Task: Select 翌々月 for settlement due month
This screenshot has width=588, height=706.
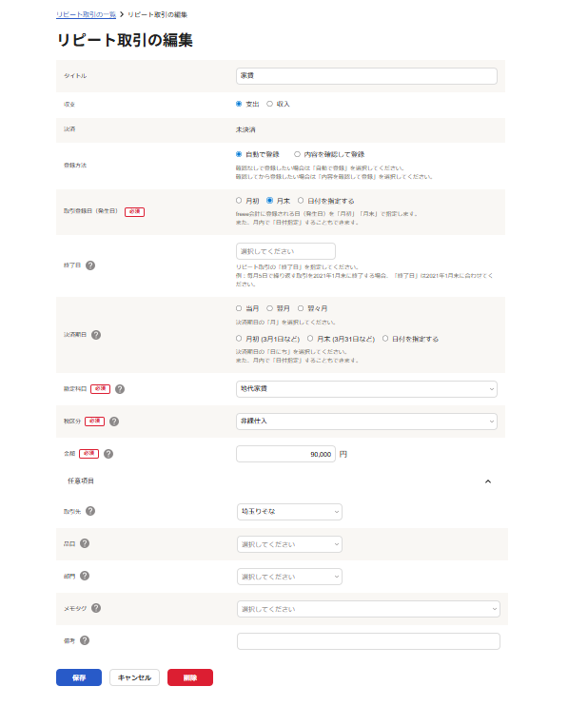Action: click(x=301, y=308)
